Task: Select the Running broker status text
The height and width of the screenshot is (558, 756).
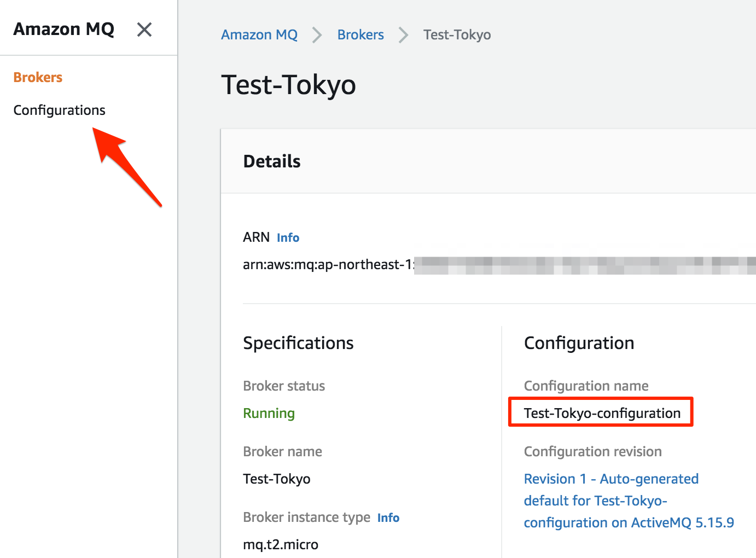Action: 269,413
